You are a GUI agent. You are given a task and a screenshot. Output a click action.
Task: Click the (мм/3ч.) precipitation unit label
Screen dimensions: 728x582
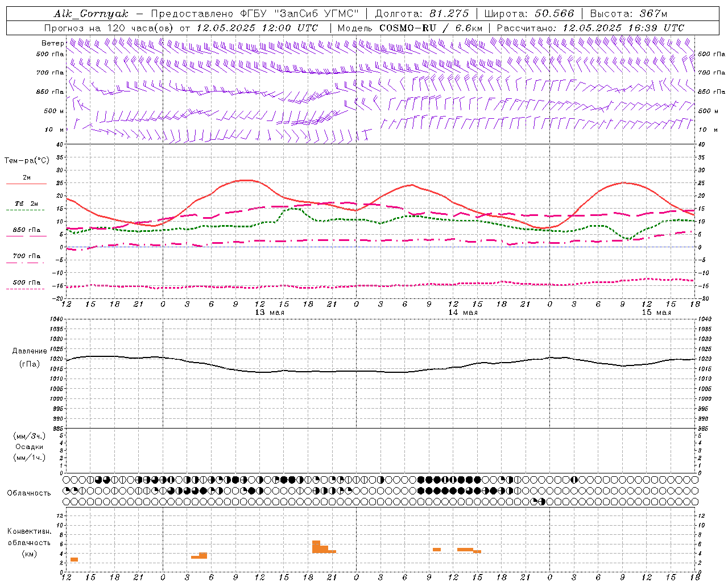click(x=30, y=436)
